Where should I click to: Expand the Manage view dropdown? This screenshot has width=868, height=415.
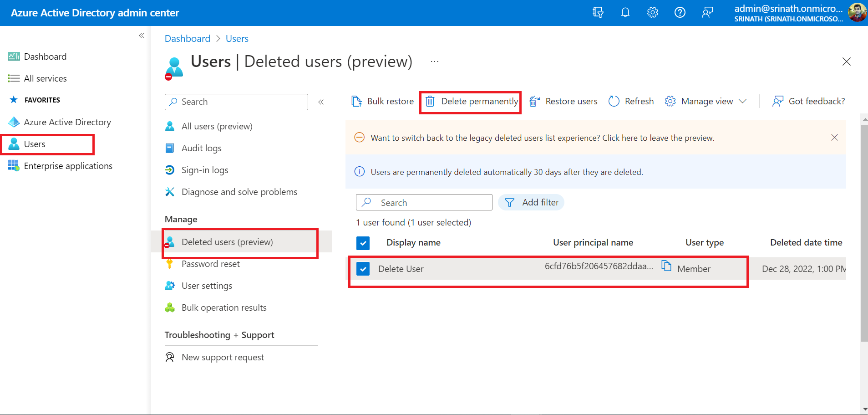pyautogui.click(x=706, y=101)
